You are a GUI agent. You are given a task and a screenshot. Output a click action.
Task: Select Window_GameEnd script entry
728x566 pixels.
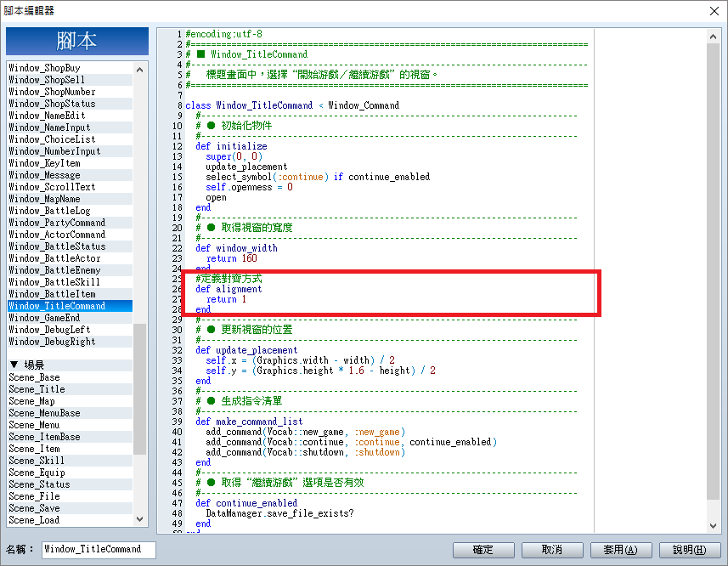point(71,318)
